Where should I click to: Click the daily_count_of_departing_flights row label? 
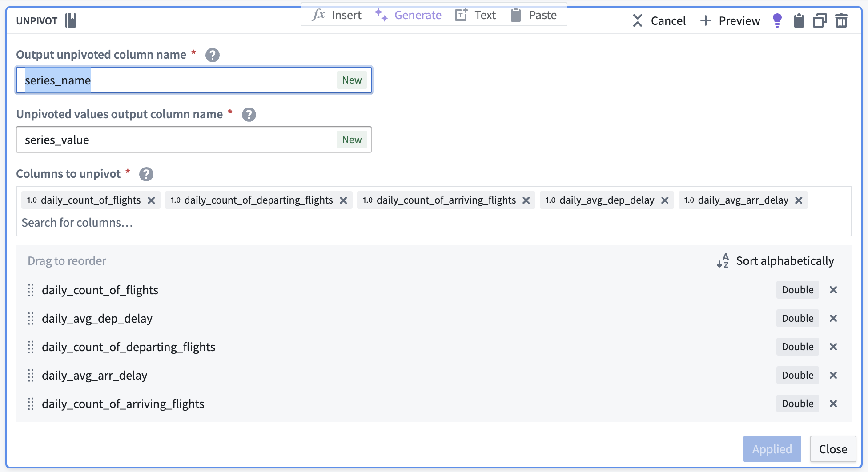(129, 347)
